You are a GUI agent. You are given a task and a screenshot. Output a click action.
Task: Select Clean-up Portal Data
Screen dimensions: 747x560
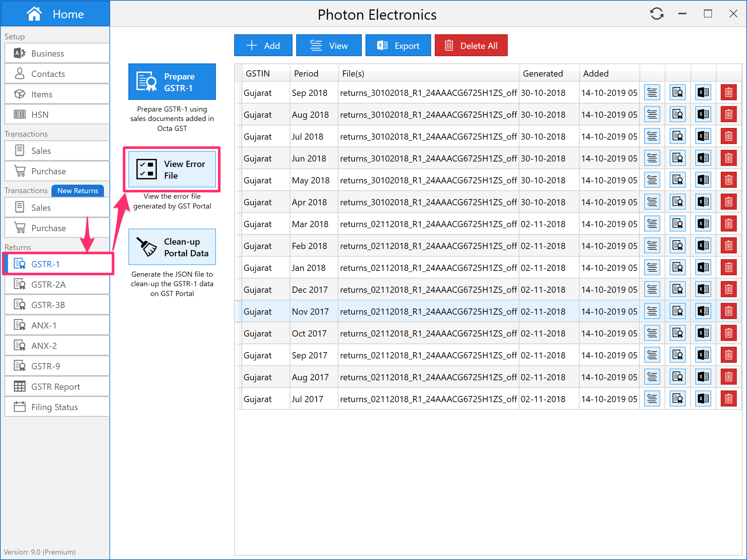tap(172, 247)
